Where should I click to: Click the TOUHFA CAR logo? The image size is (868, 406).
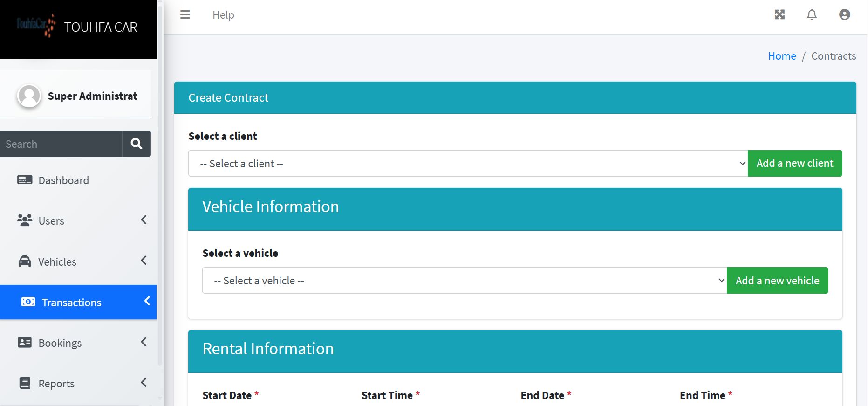point(36,26)
